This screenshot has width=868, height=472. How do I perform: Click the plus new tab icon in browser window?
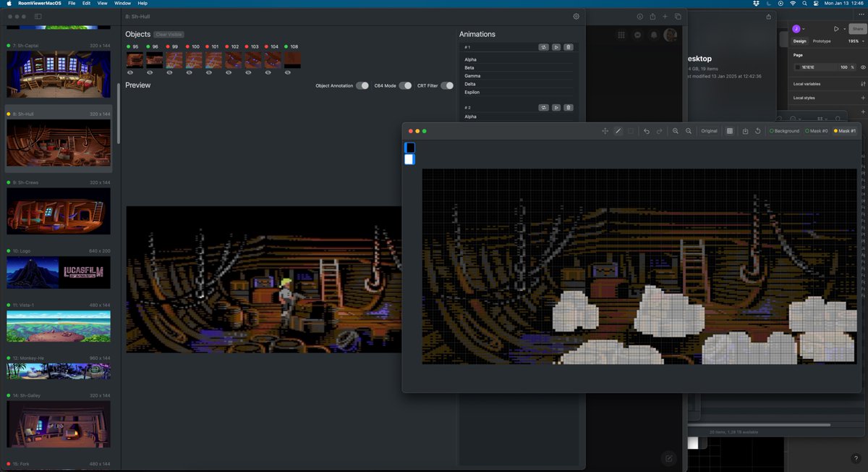point(665,16)
